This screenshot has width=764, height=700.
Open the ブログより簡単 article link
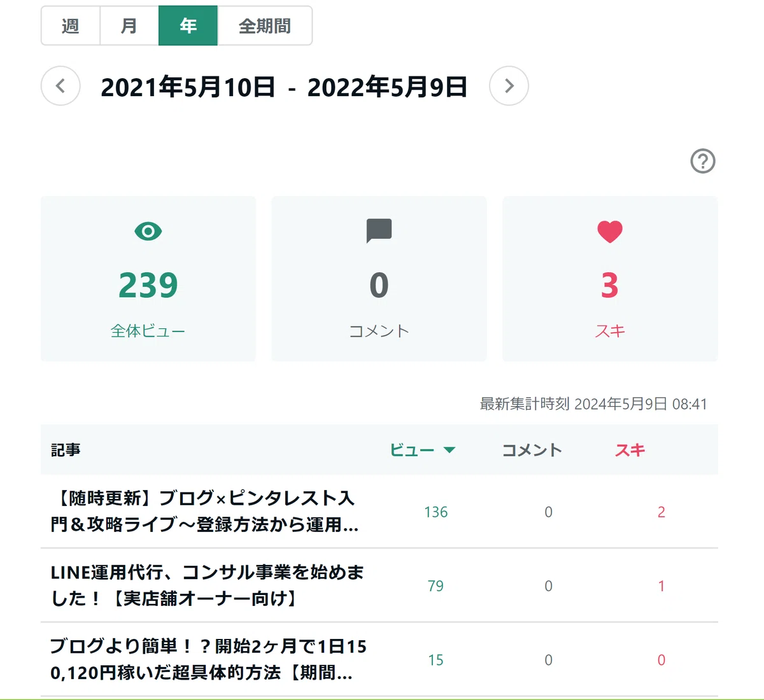tap(208, 659)
